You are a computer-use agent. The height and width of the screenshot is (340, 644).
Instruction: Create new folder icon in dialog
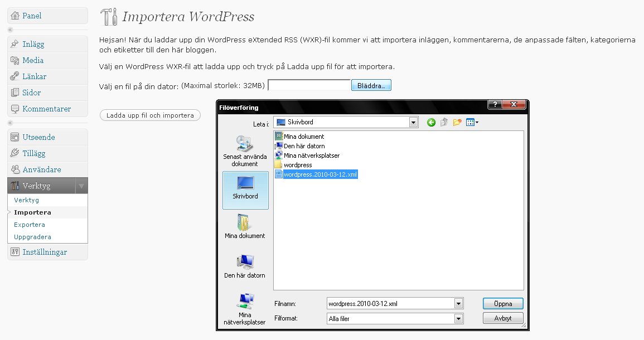click(x=457, y=123)
